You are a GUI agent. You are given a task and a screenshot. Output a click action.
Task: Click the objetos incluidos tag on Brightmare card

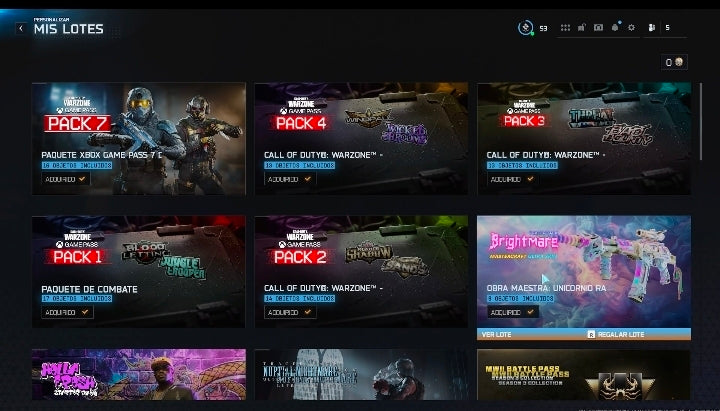point(520,298)
